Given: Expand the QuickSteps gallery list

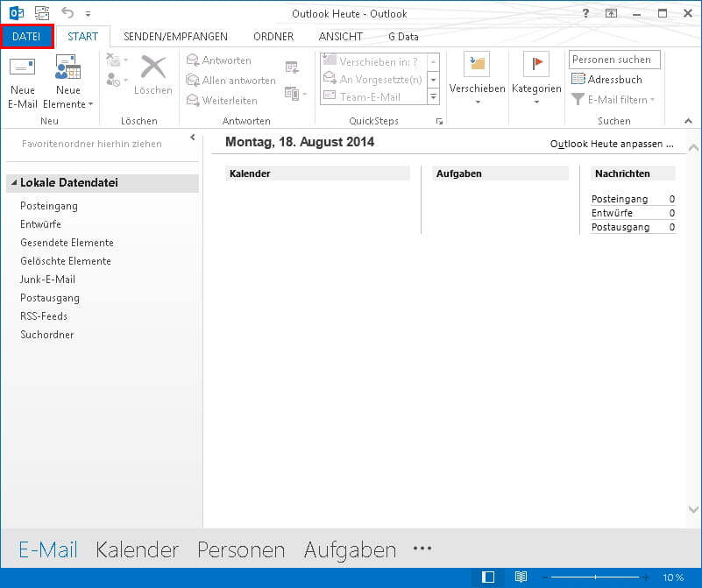Looking at the screenshot, I should pos(433,96).
